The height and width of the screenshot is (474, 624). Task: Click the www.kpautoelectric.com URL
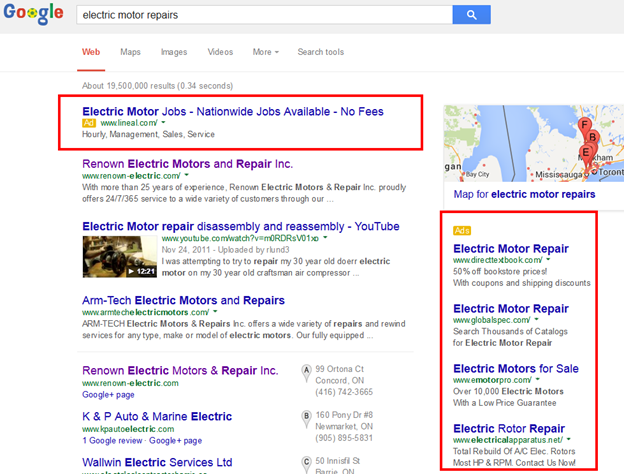[128, 429]
